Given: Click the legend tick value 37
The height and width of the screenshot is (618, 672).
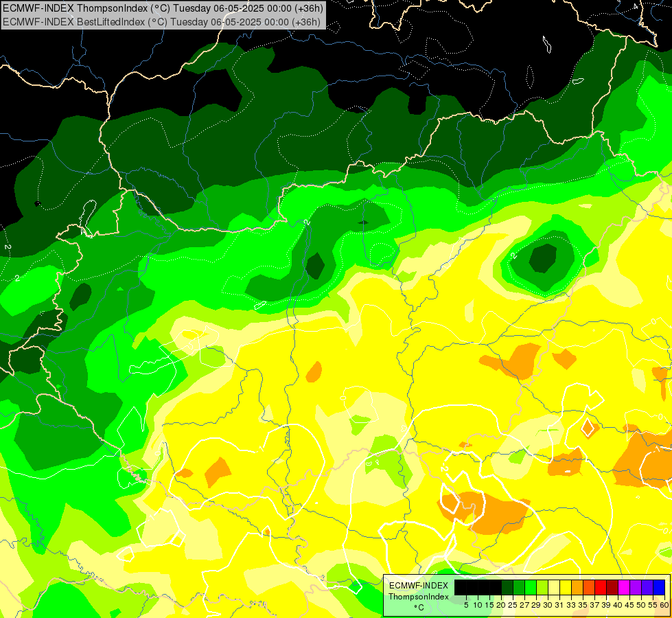Looking at the screenshot, I should coord(595,605).
